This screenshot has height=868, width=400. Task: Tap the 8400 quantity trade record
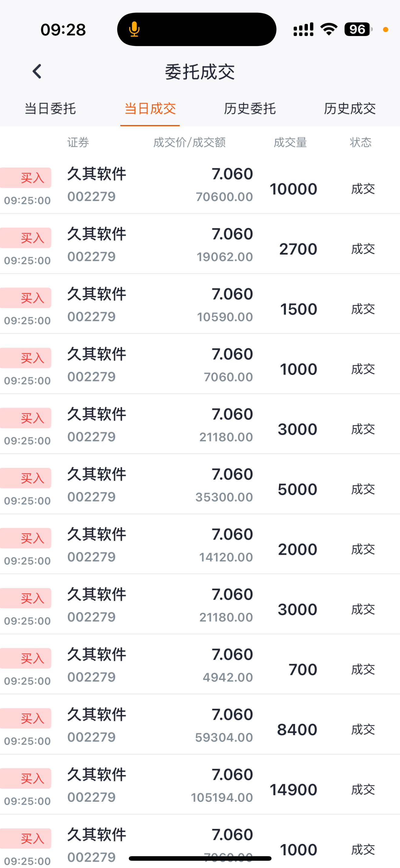[200, 725]
